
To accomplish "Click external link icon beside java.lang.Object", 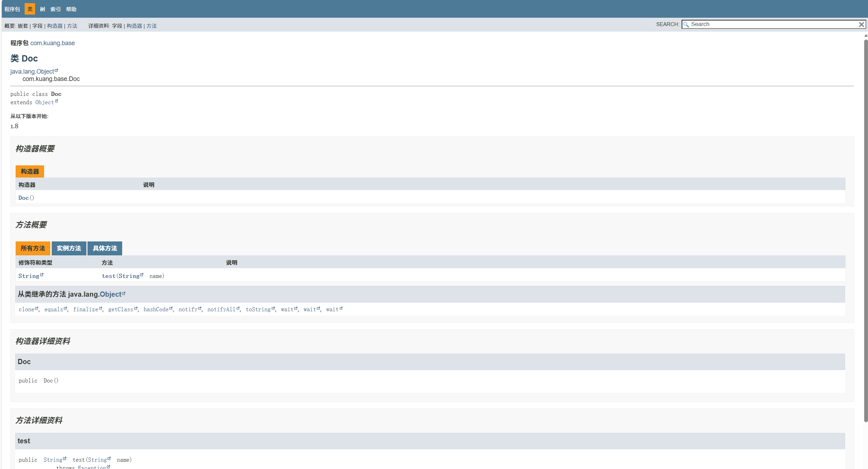I will [x=57, y=71].
